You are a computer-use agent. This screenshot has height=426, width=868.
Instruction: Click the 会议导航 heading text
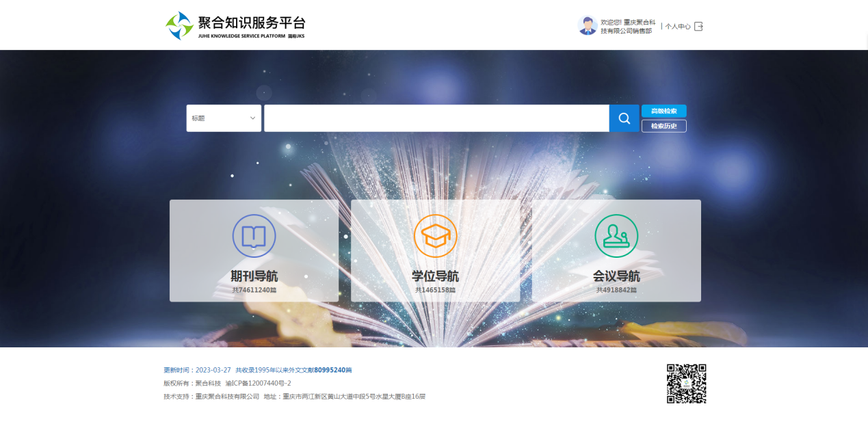click(616, 276)
